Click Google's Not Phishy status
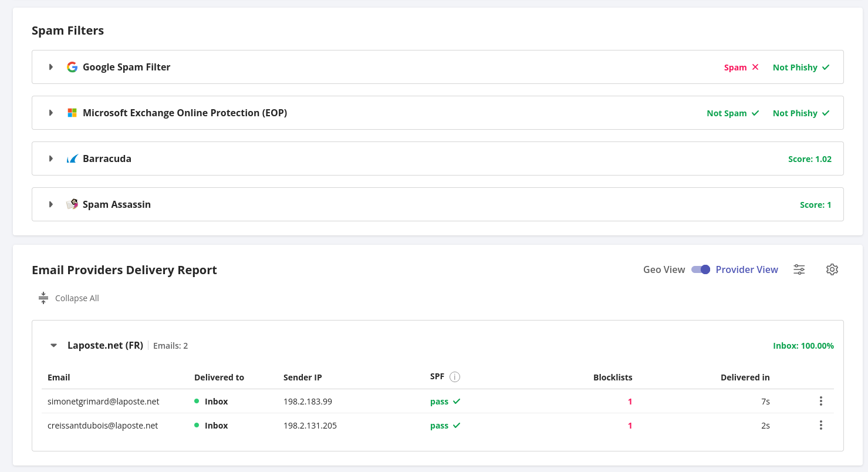Viewport: 868px width, 472px height. pos(801,68)
